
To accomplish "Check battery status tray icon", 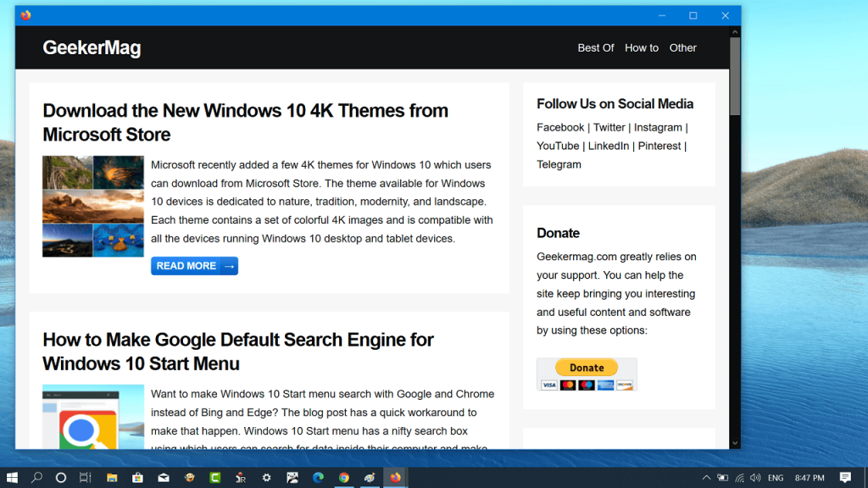I will click(722, 478).
